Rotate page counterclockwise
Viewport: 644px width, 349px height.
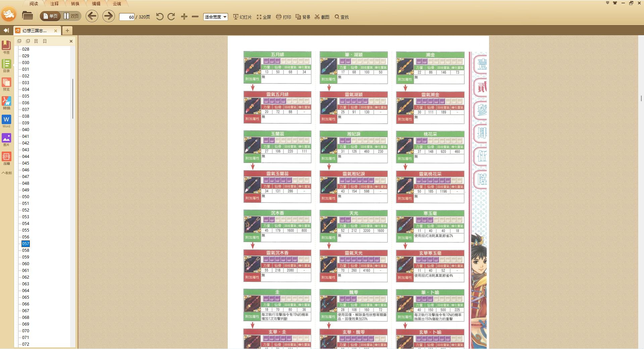coord(160,17)
